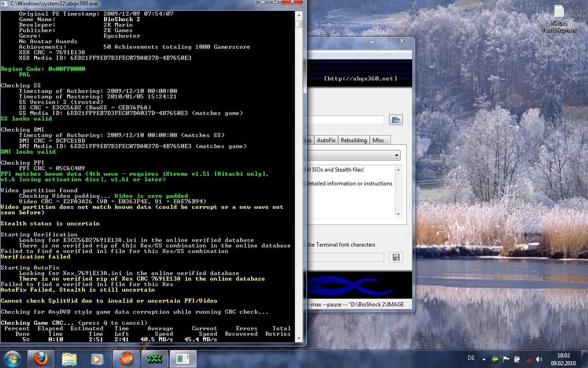The image size is (588, 368).
Task: Open the power plug tray icon
Action: pos(517,359)
